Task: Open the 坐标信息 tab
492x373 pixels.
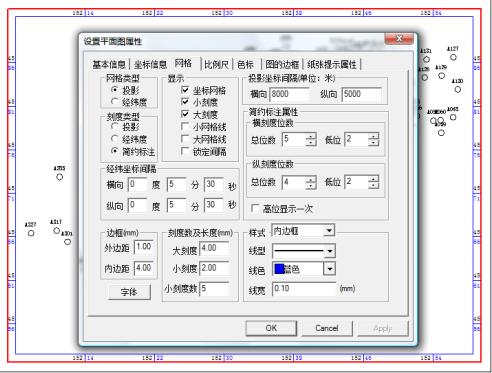Action: 150,64
